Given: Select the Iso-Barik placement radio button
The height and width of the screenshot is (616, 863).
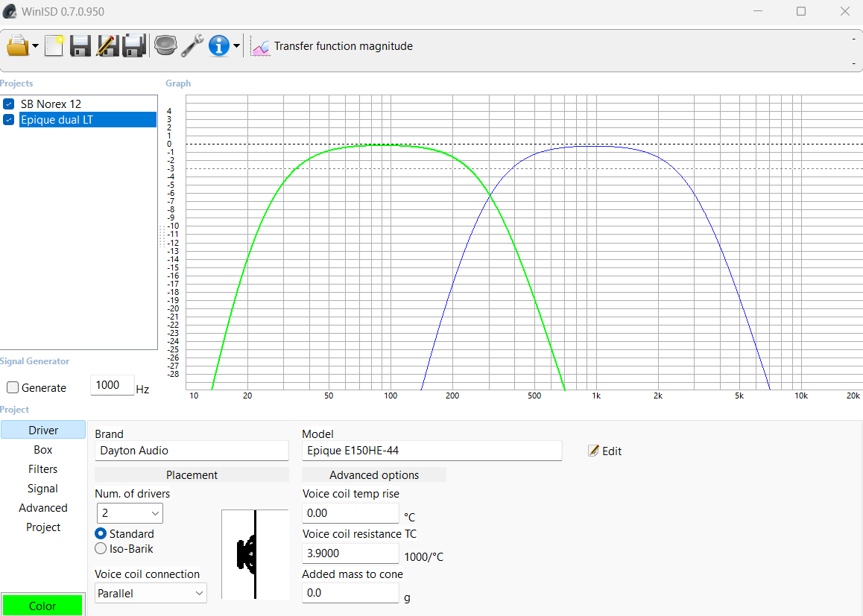Looking at the screenshot, I should (101, 548).
